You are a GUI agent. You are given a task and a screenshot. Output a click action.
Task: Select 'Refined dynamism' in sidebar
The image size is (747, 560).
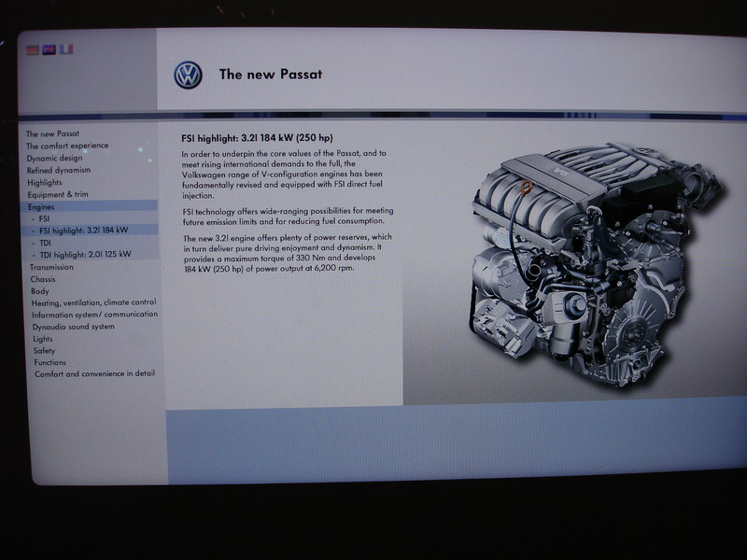coord(59,170)
